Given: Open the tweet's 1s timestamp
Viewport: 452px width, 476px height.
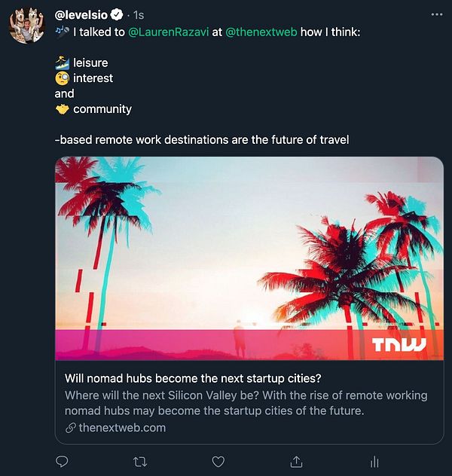Looking at the screenshot, I should coord(139,14).
